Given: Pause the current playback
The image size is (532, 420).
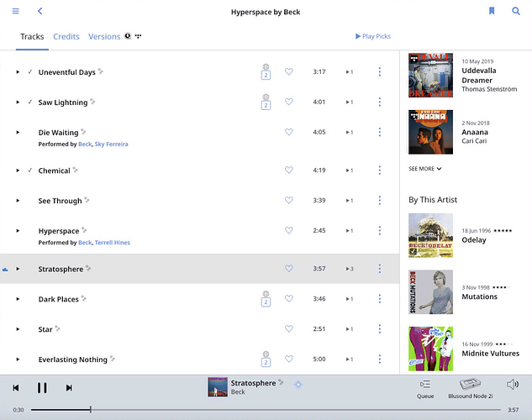Looking at the screenshot, I should [42, 388].
